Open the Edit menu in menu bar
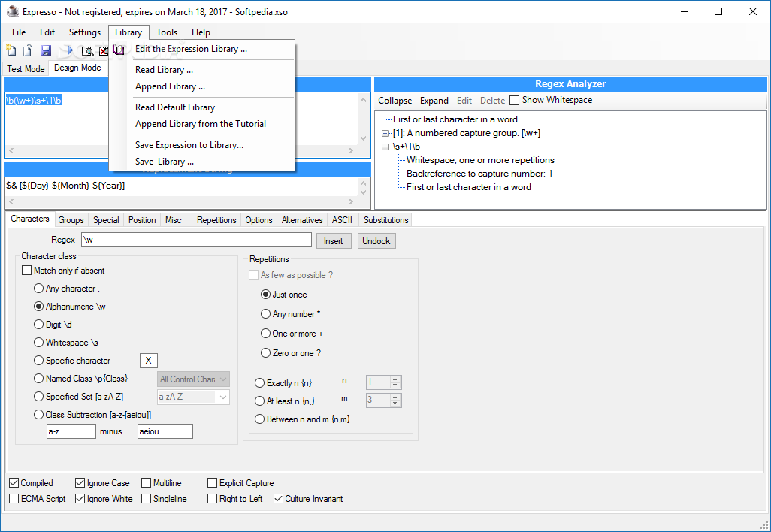The image size is (771, 532). coord(47,32)
